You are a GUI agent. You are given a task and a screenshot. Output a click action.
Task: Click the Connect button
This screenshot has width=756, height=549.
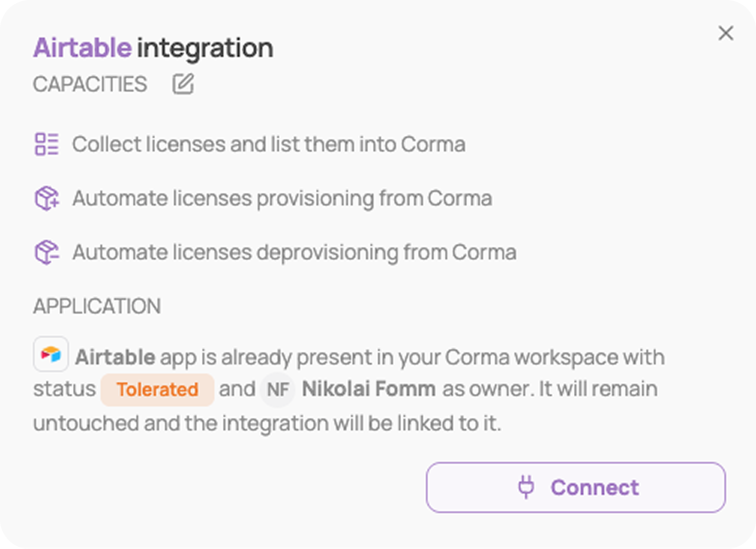pos(575,487)
